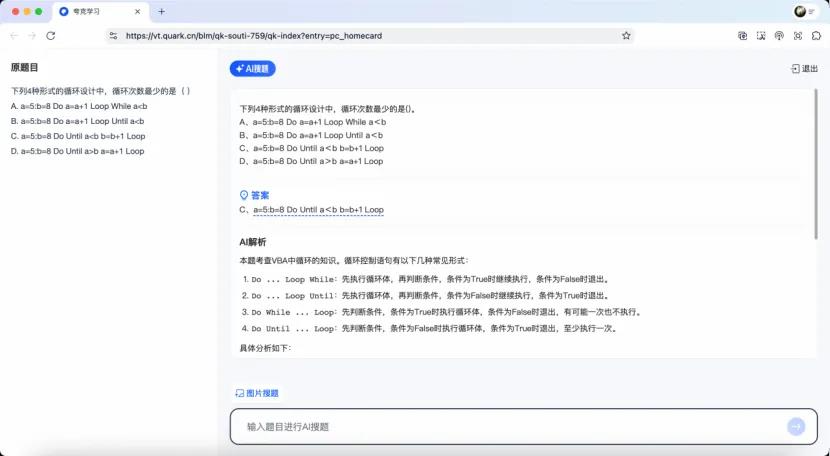The height and width of the screenshot is (456, 830).
Task: Reload the page with the refresh icon
Action: click(x=51, y=35)
